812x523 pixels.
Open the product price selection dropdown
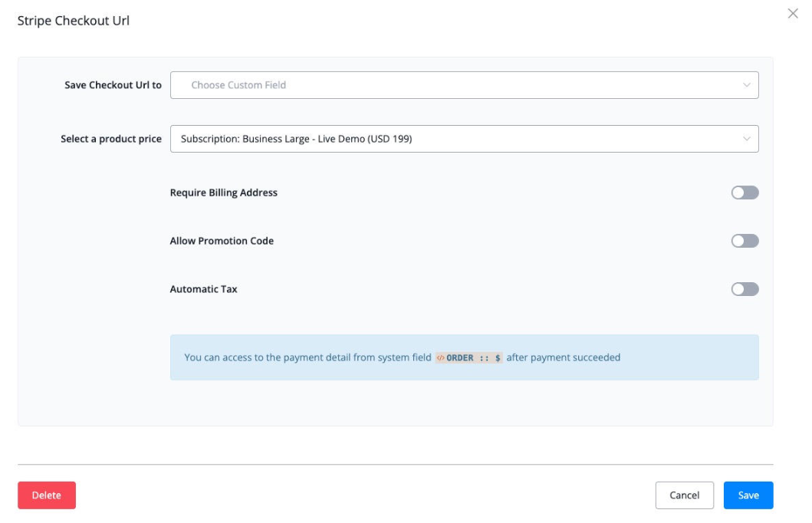pyautogui.click(x=463, y=139)
